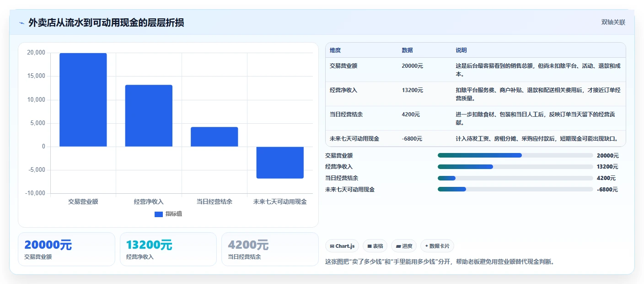Open the 4200元 当日经营结余 data card
The image size is (644, 284).
pos(270,249)
